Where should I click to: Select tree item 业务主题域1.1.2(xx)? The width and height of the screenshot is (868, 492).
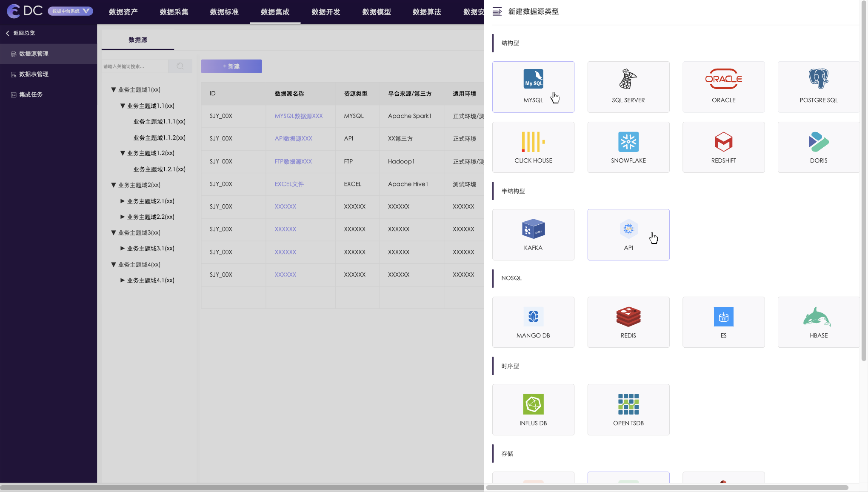pyautogui.click(x=159, y=138)
